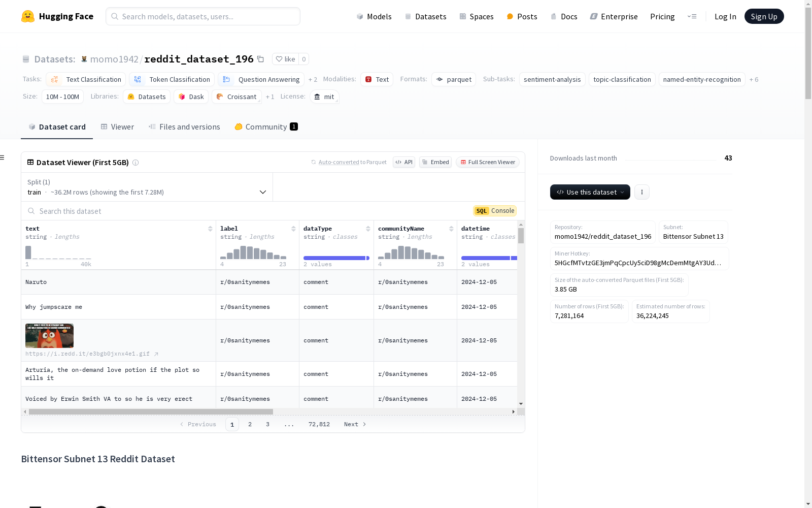Open Docs in the top navigation
This screenshot has width=812, height=508.
(564, 16)
